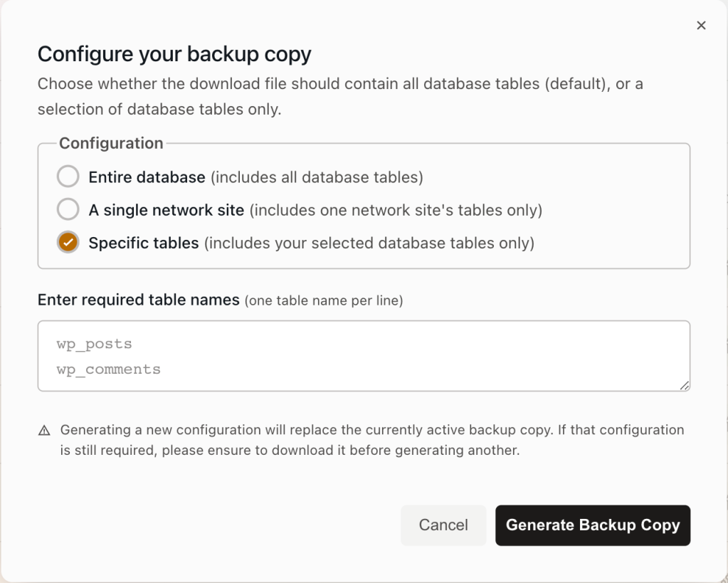Screen dimensions: 728x583
Task: Click the dialog description paragraph
Action: pyautogui.click(x=339, y=96)
